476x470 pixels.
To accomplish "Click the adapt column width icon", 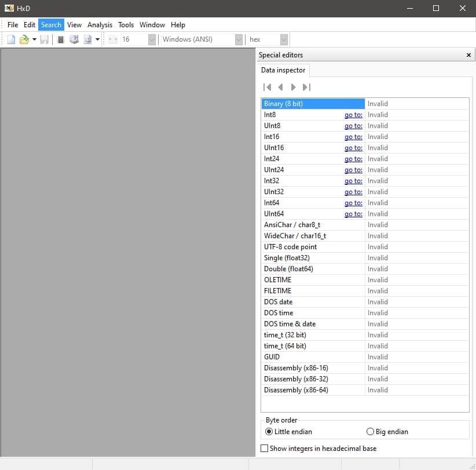I will 113,39.
